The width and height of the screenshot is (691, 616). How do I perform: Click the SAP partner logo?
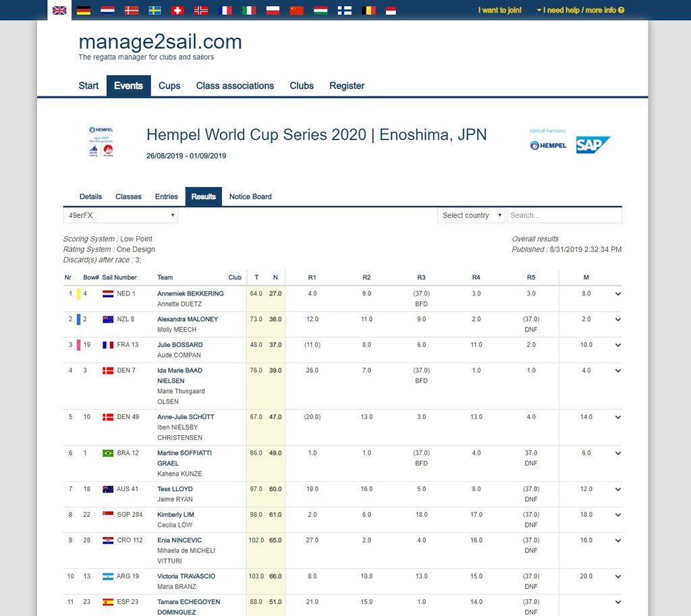coord(592,145)
